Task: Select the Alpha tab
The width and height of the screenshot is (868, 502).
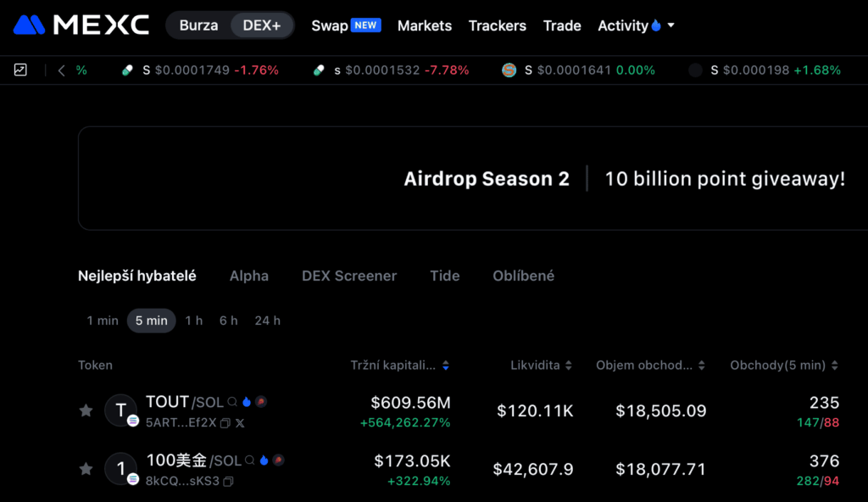Action: 249,276
